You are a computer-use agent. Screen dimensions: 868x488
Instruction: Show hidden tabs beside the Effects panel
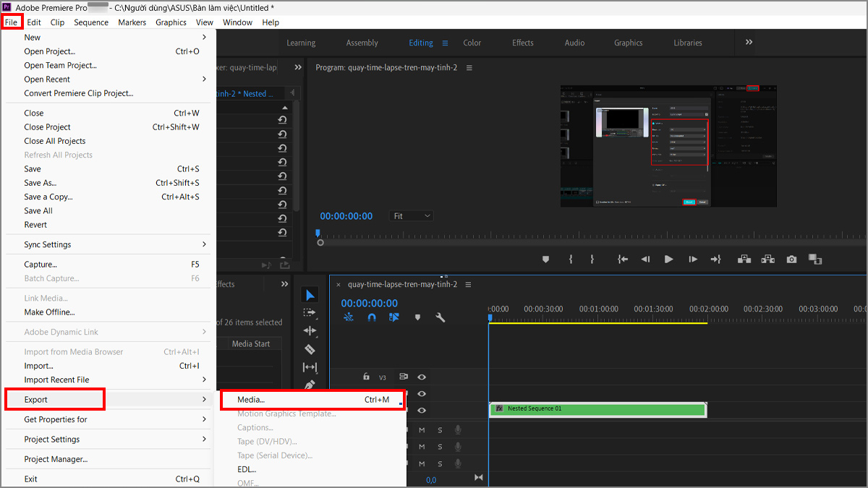click(284, 284)
